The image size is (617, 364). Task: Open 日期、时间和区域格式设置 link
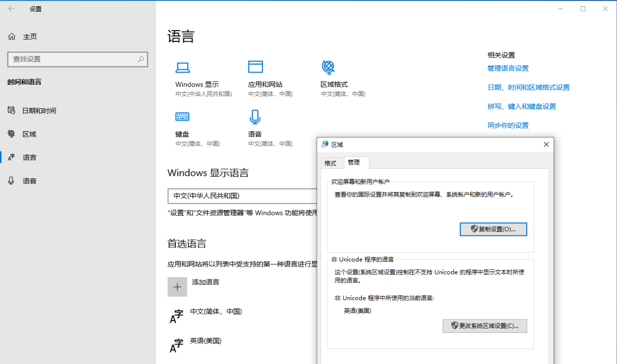click(528, 87)
